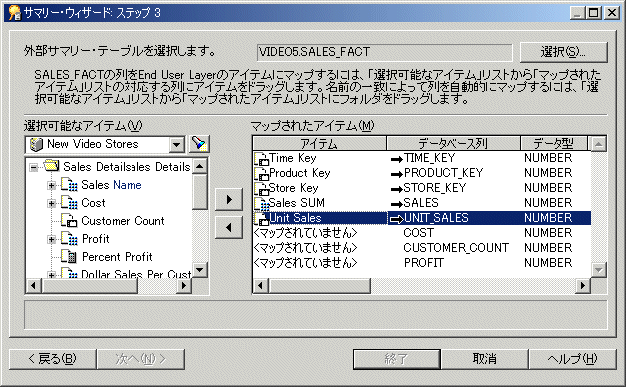Screen dimensions: 626x387
Task: Click the New Video Stores database icon
Action: click(x=36, y=144)
